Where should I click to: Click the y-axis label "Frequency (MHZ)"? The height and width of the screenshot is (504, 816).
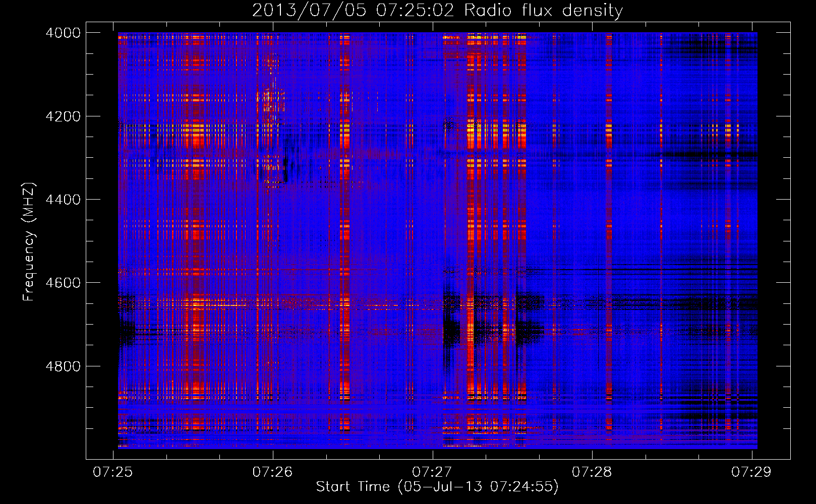coord(29,242)
